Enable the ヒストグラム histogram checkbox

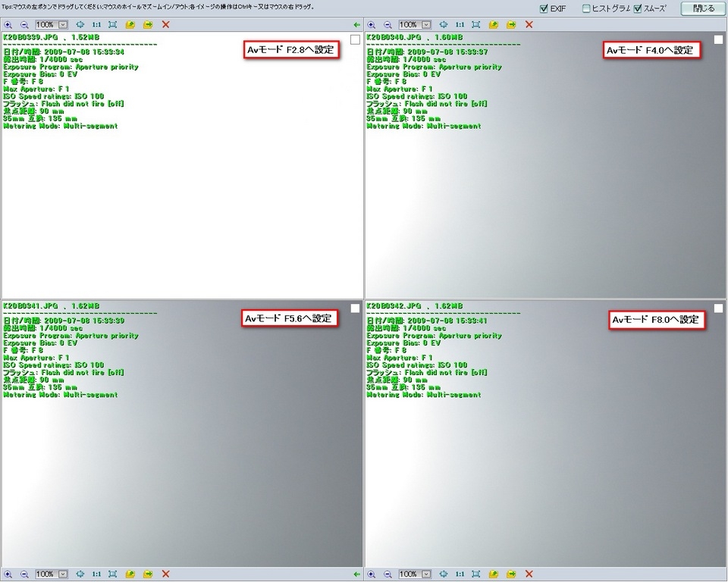click(x=586, y=8)
